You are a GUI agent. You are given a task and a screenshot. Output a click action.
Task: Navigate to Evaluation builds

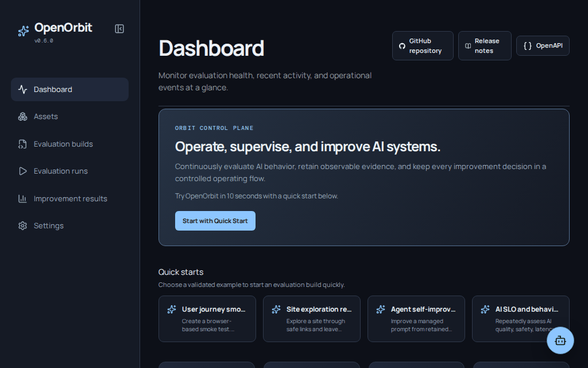pyautogui.click(x=69, y=144)
